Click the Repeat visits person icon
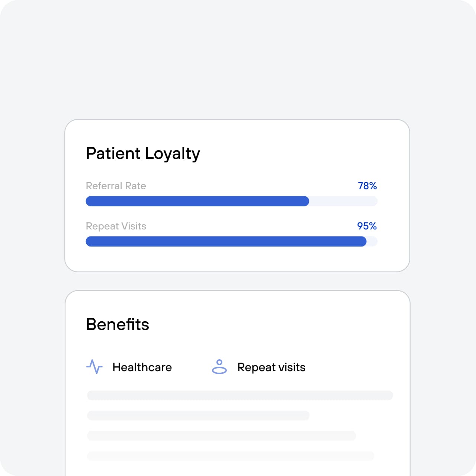 [x=219, y=367]
